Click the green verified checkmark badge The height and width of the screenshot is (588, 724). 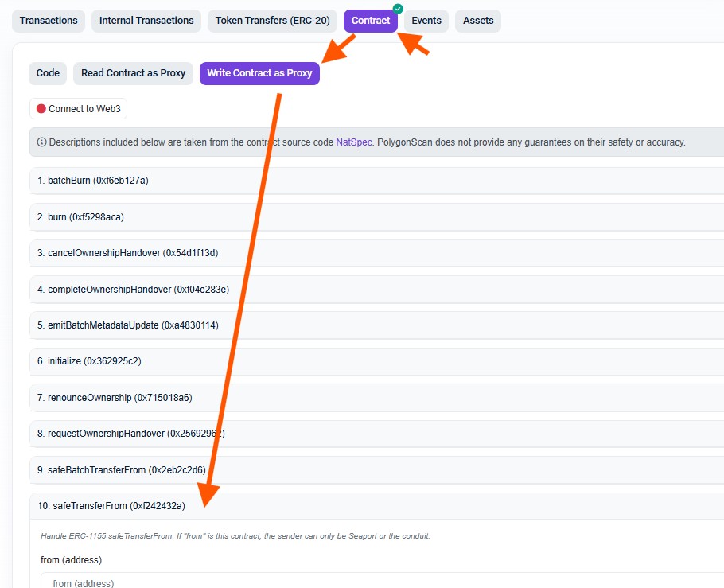398,9
